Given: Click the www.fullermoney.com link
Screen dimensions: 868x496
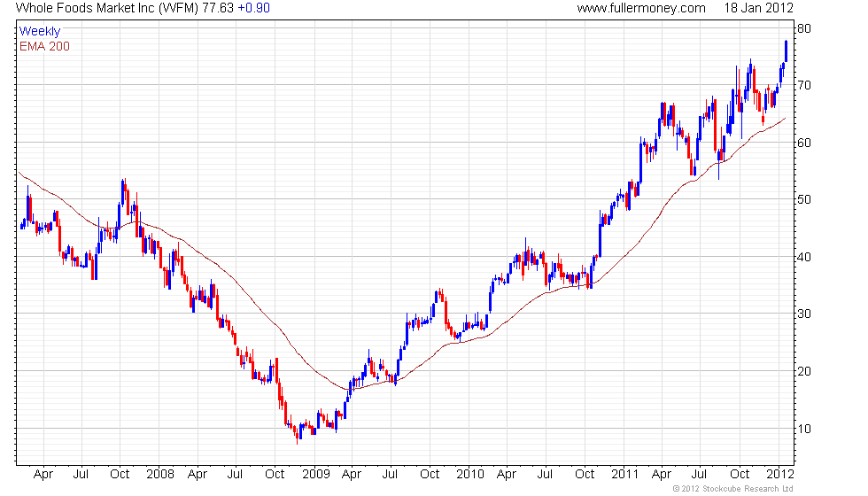Looking at the screenshot, I should (x=641, y=8).
